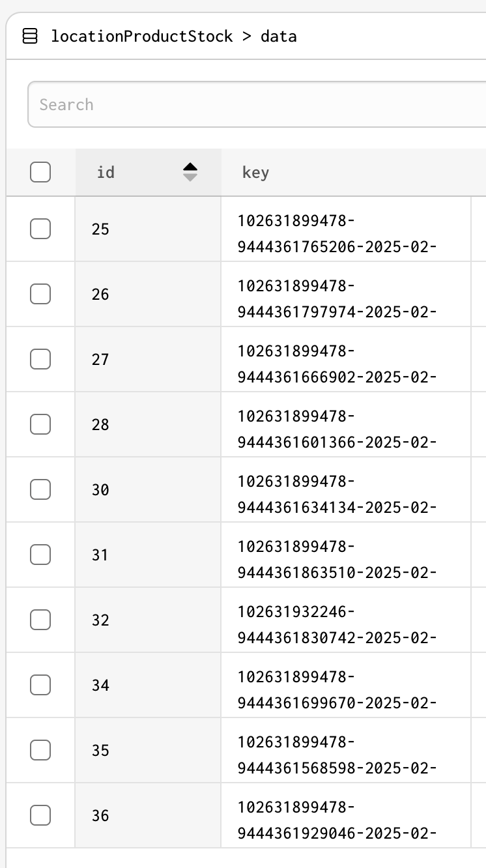Check the checkbox for row id 26
The width and height of the screenshot is (486, 868).
click(40, 294)
